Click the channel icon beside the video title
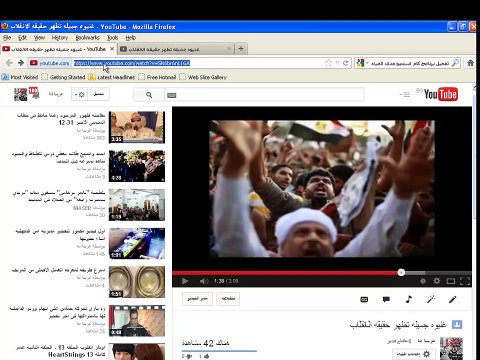This screenshot has height=360, width=480. point(457,324)
